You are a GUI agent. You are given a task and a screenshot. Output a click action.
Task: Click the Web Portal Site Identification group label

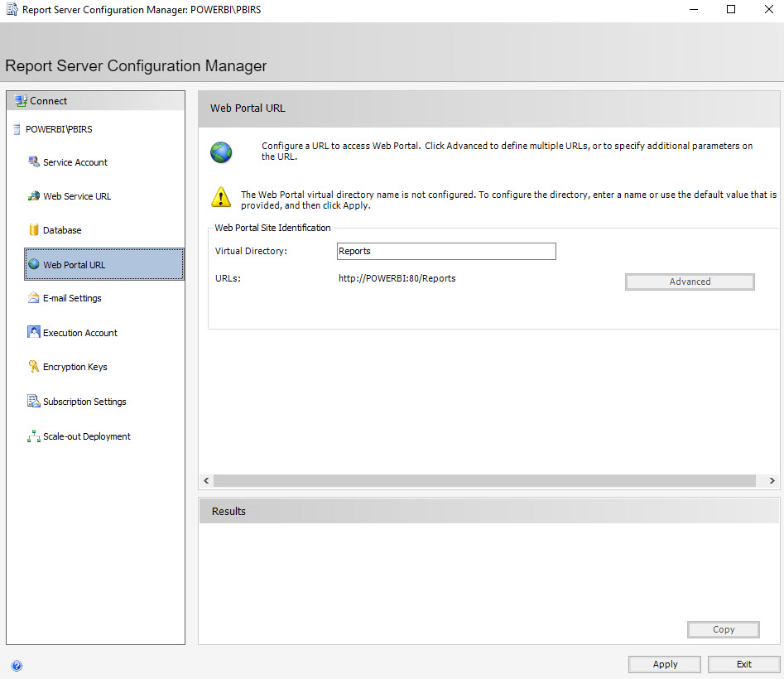(x=272, y=228)
